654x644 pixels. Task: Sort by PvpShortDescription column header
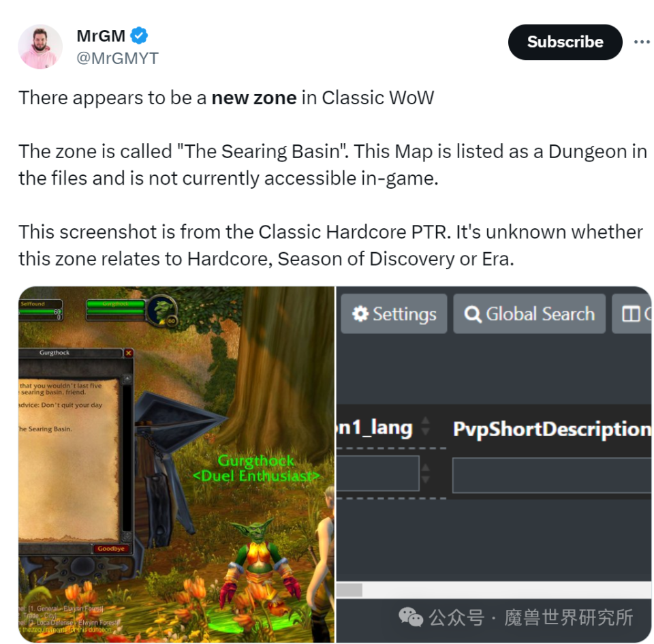click(551, 429)
